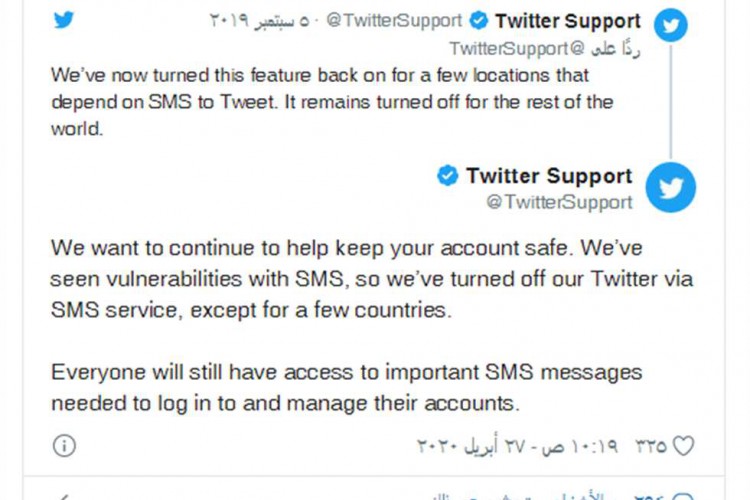Click the ٣٢٥ likes count
This screenshot has width=750, height=500.
click(x=651, y=446)
